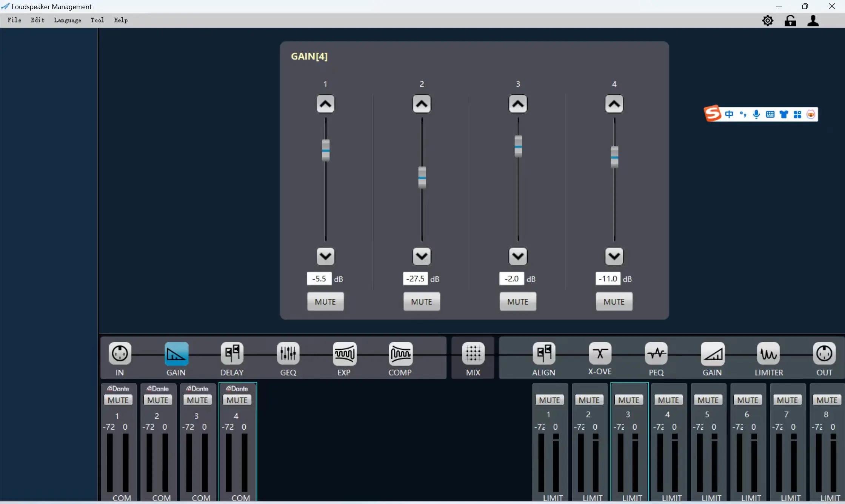Mute gain channel 2 in GAIN panel
845x504 pixels.
point(422,302)
